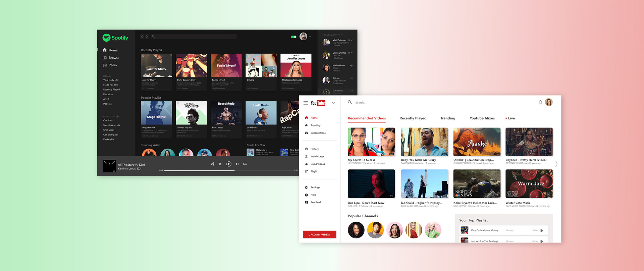Image resolution: width=644 pixels, height=271 pixels.
Task: Open the YouTube user avatar
Action: pos(549,102)
